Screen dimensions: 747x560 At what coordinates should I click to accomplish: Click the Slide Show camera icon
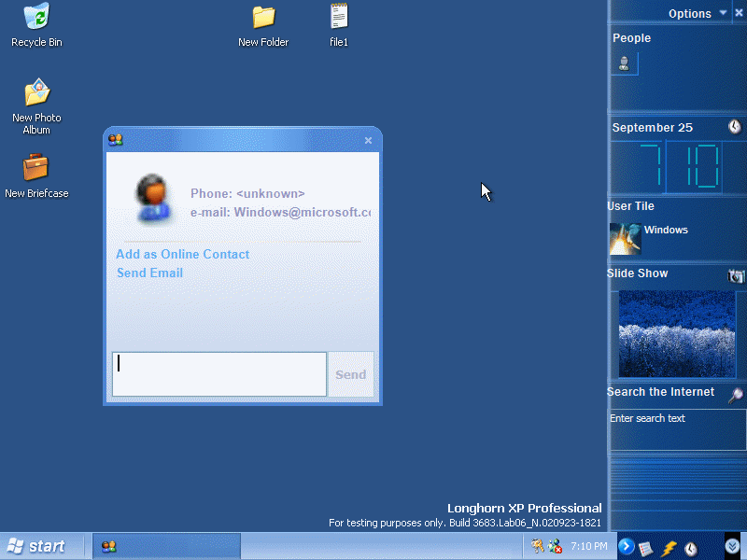tap(736, 275)
